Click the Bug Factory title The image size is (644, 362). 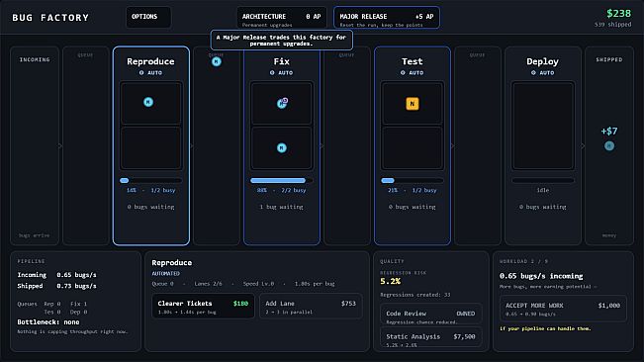pos(50,18)
